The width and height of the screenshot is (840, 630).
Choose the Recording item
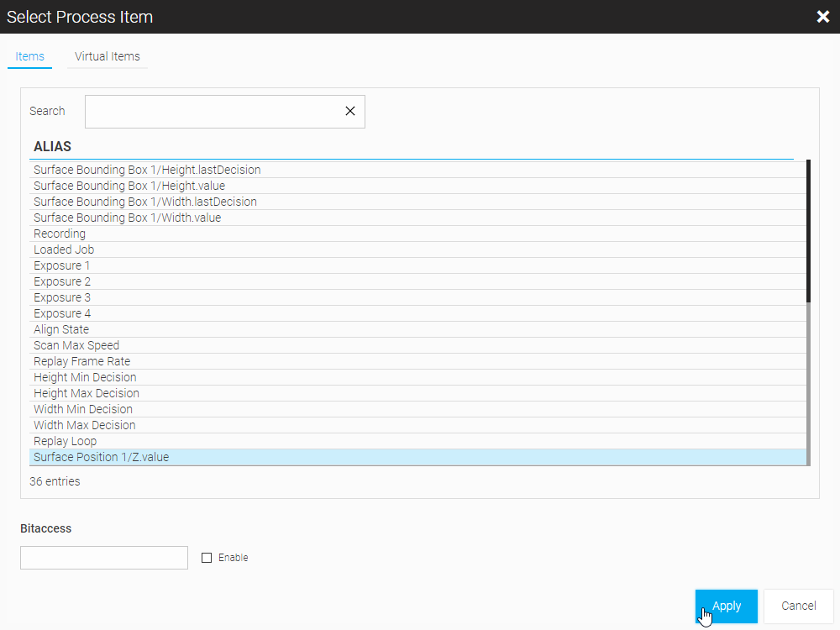[x=60, y=234]
